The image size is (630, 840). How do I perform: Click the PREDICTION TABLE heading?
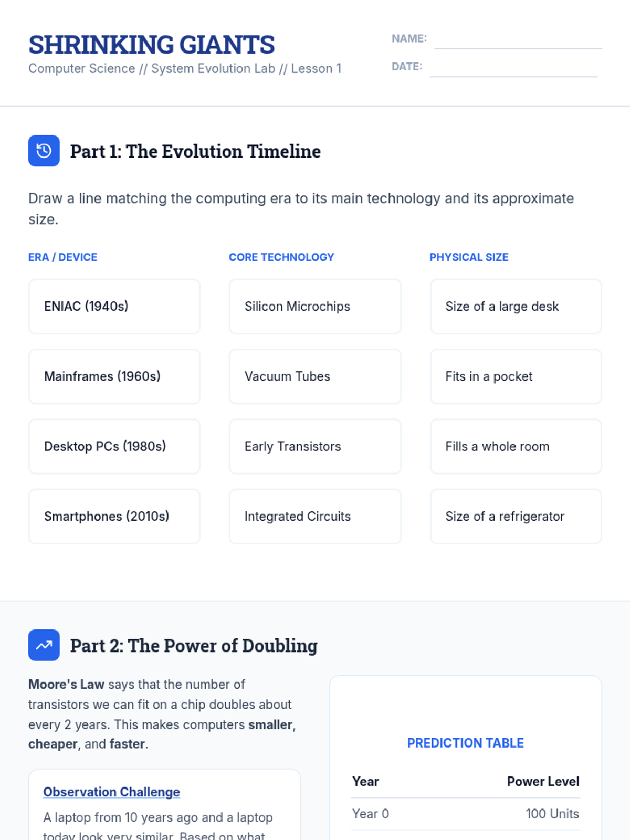click(466, 743)
